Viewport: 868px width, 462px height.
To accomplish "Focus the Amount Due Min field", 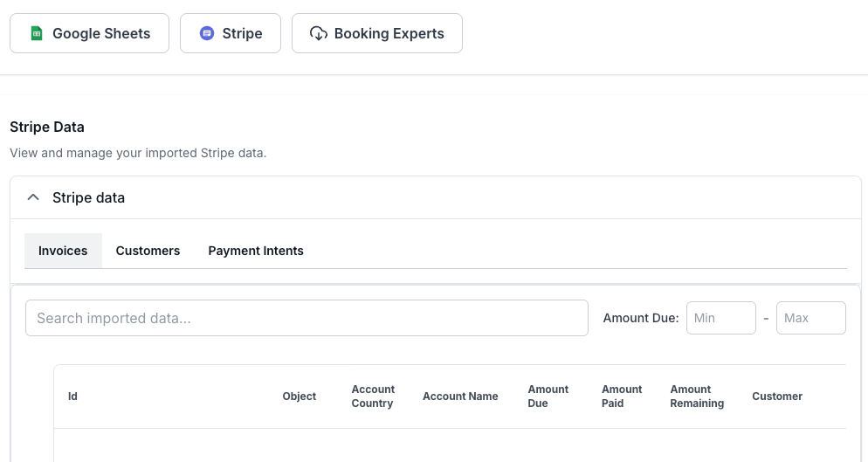I will point(720,318).
